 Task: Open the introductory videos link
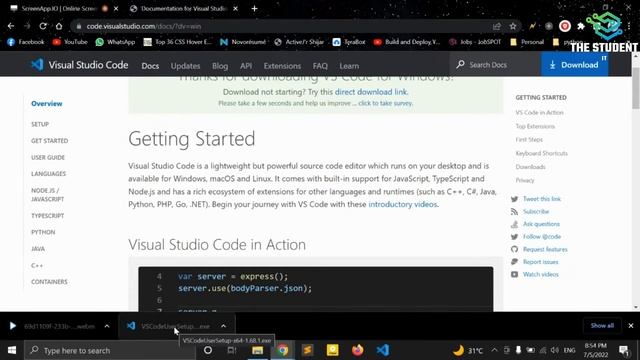click(402, 204)
